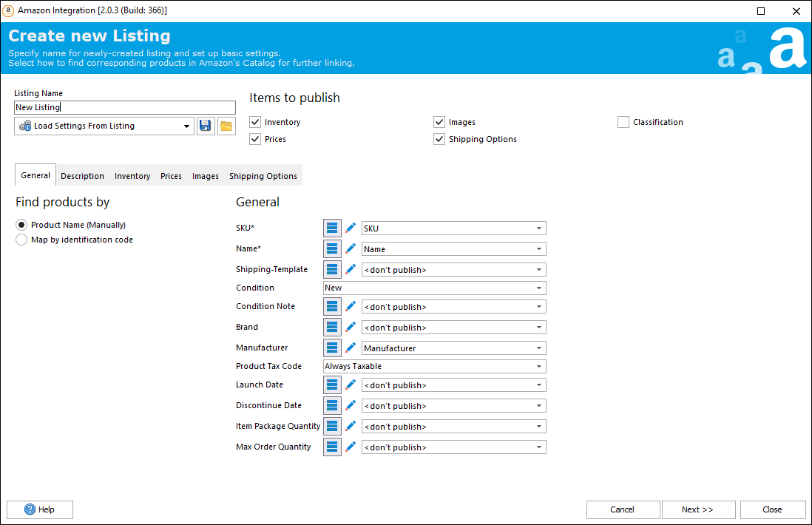This screenshot has width=812, height=525.
Task: Open the Name field dropdown
Action: (x=453, y=249)
